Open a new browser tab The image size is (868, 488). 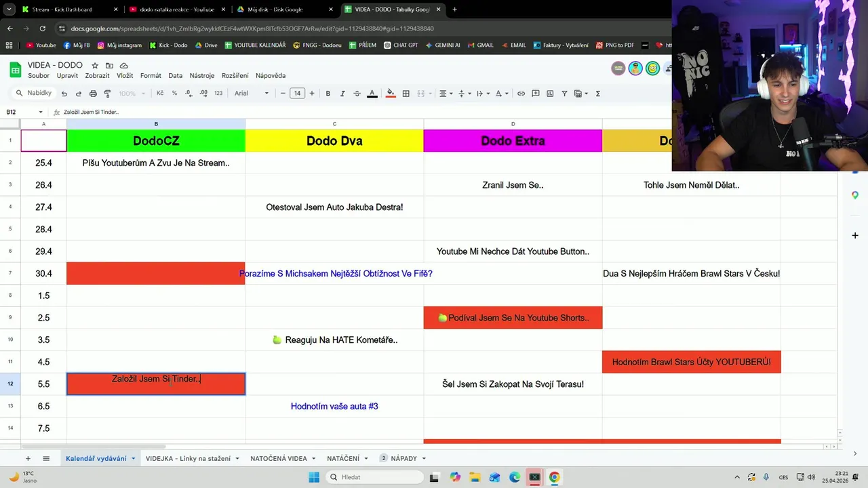(x=454, y=9)
